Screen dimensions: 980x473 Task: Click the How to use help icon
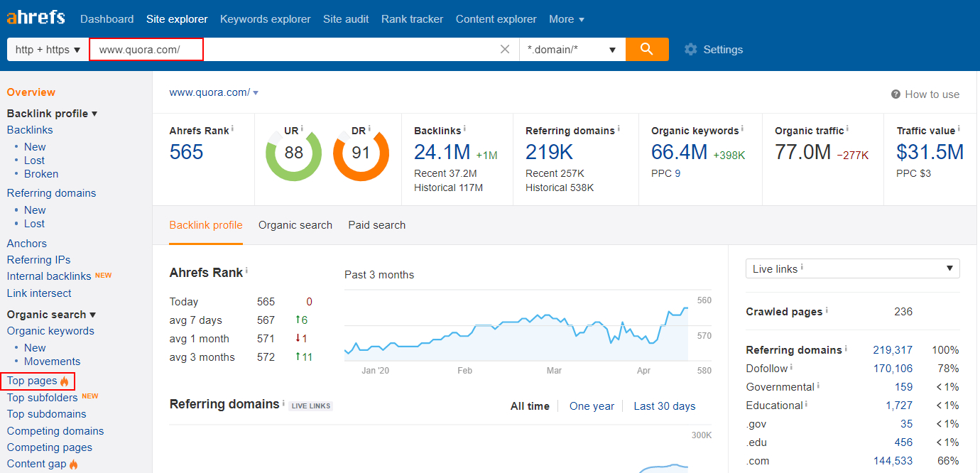896,94
